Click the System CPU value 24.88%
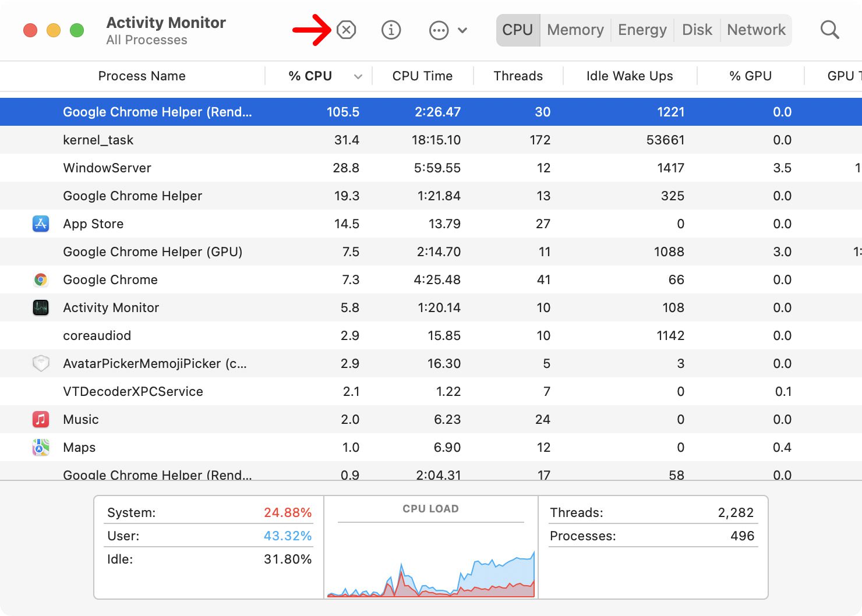 pos(288,512)
